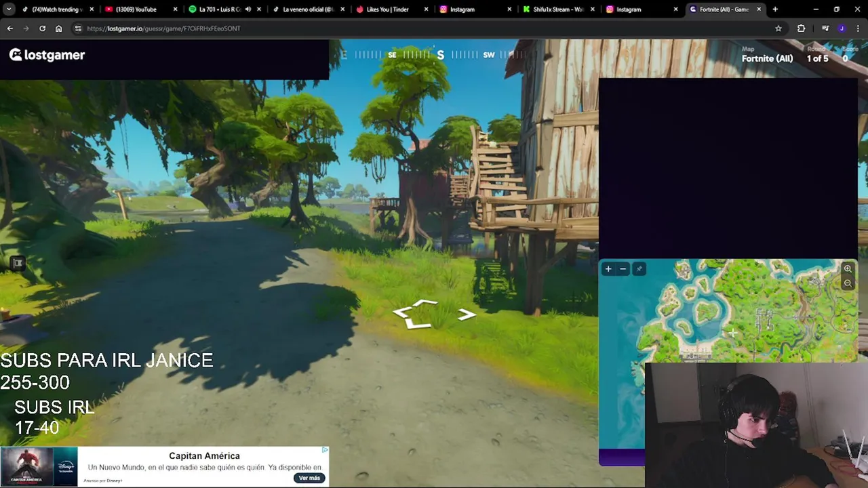Move forward using the right navigation arrow
The width and height of the screenshot is (868, 488).
coord(467,314)
